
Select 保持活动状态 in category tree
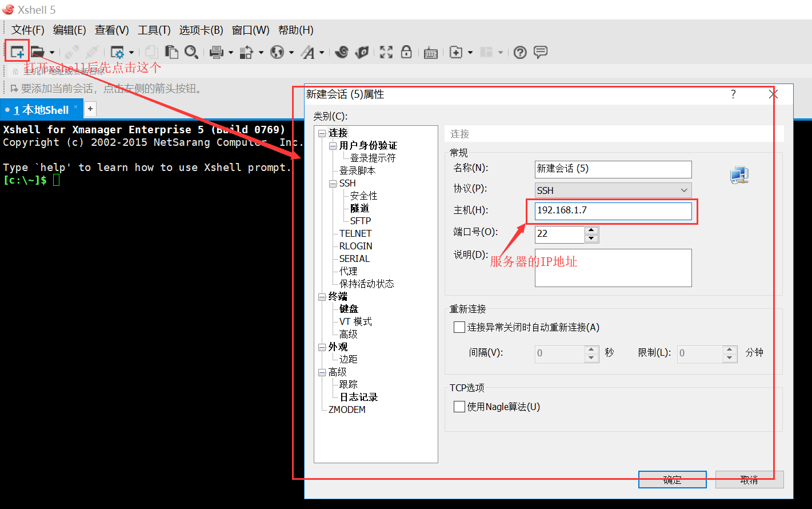tap(367, 284)
